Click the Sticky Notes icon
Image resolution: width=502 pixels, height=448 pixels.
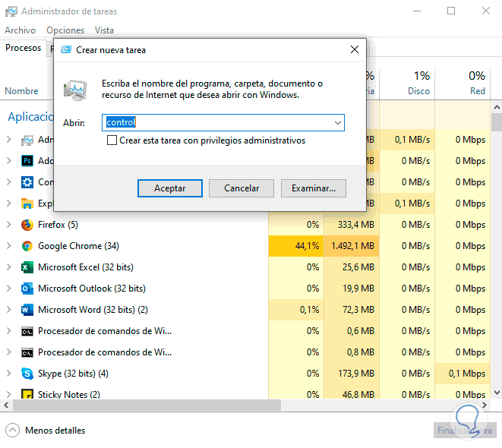point(27,394)
